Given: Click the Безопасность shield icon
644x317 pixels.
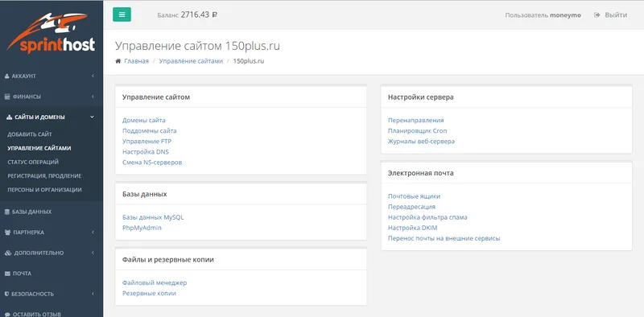Looking at the screenshot, I should [7, 294].
